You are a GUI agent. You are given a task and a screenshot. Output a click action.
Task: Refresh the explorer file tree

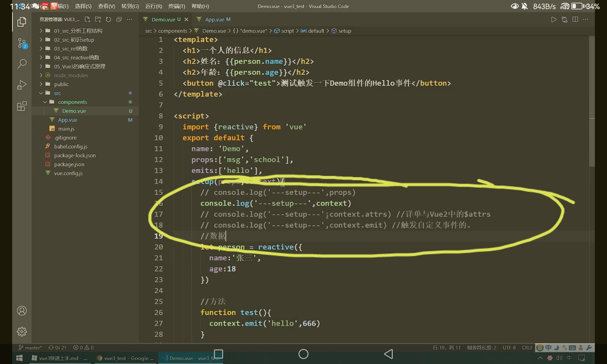(108, 19)
